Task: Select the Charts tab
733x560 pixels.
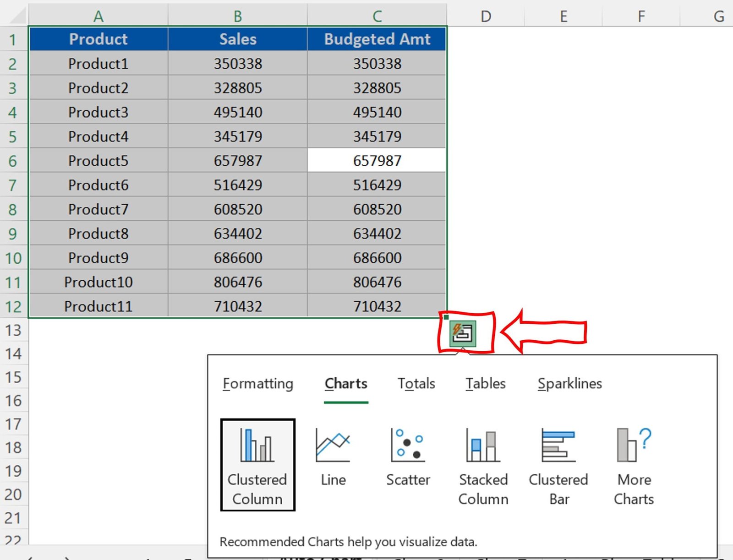Action: pos(346,384)
